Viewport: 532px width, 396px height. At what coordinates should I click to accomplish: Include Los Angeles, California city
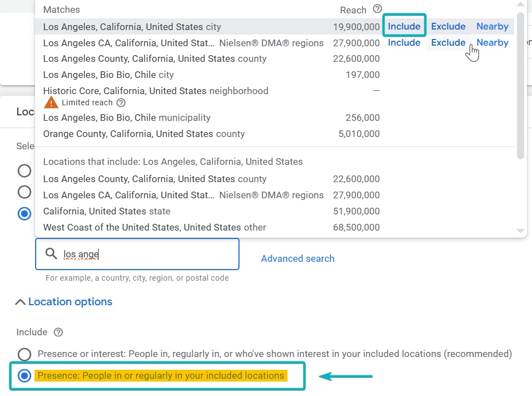(404, 26)
